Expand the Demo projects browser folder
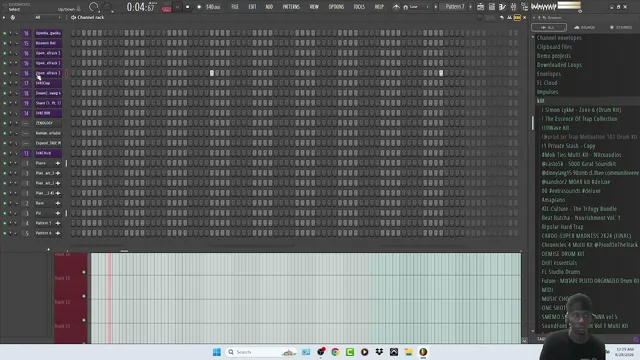 (x=553, y=56)
